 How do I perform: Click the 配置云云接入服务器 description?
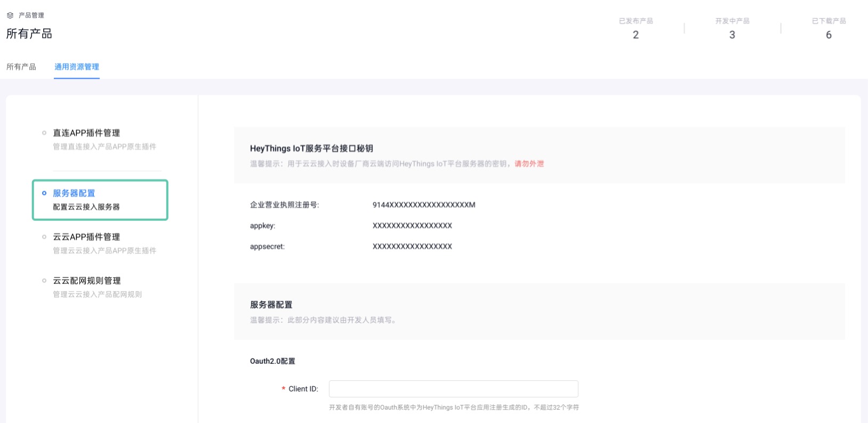86,207
